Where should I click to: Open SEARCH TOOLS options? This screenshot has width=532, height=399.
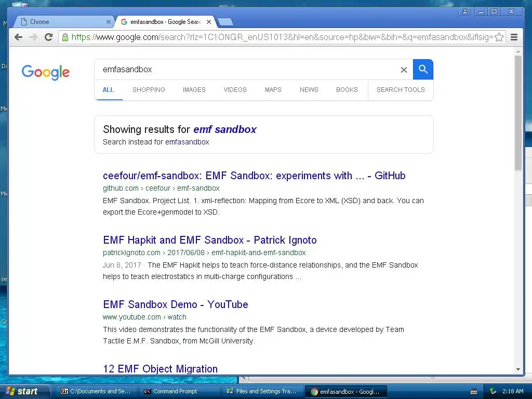401,90
